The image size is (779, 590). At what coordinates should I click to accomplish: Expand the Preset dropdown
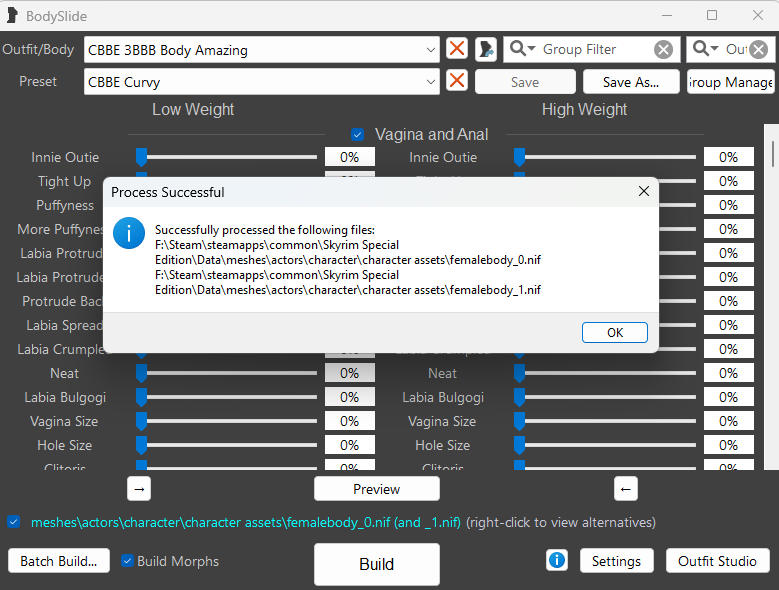pos(430,81)
